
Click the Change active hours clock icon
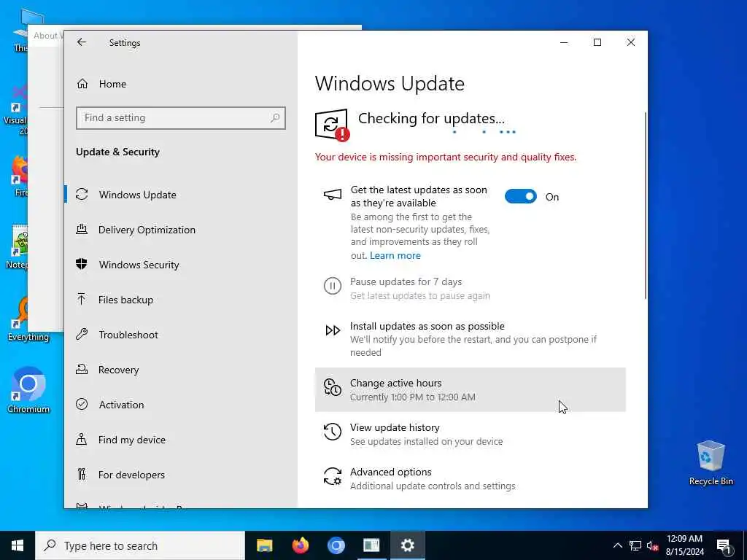333,387
